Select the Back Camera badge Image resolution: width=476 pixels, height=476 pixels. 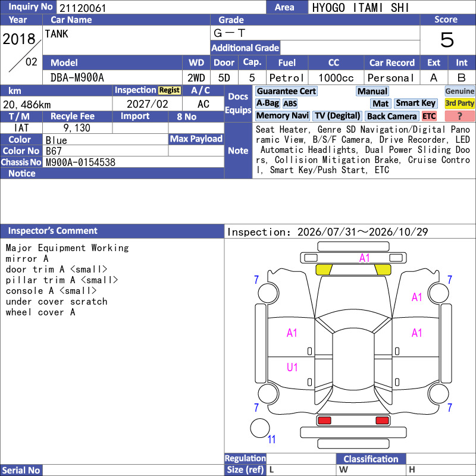point(392,116)
